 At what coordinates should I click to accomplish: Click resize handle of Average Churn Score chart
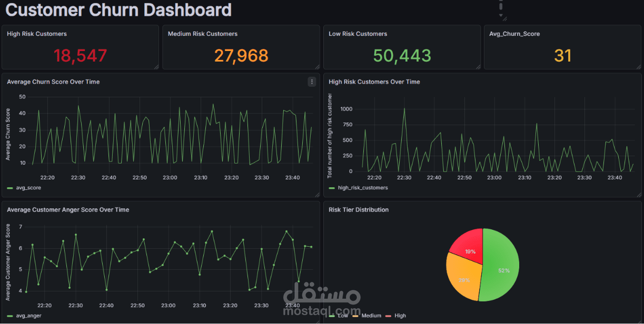coord(316,194)
